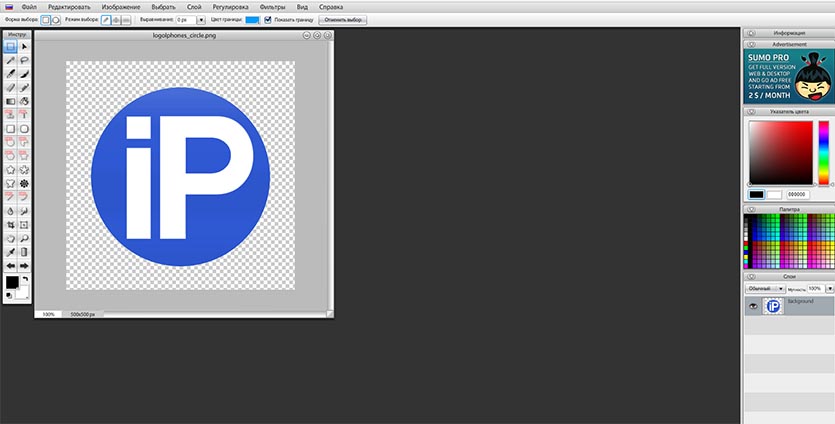Screen dimensions: 835x424
Task: Select the Gradient tool
Action: pos(10,101)
